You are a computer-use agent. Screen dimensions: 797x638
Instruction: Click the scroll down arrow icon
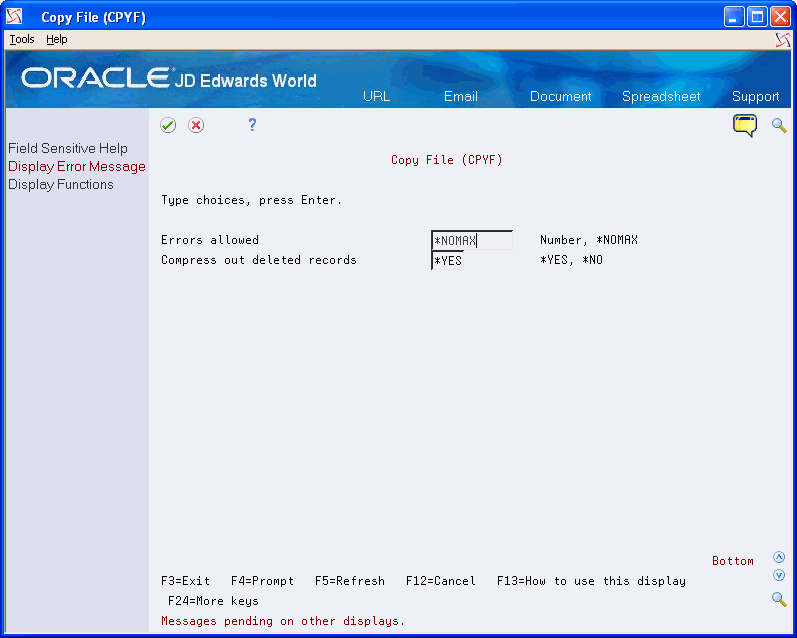779,575
